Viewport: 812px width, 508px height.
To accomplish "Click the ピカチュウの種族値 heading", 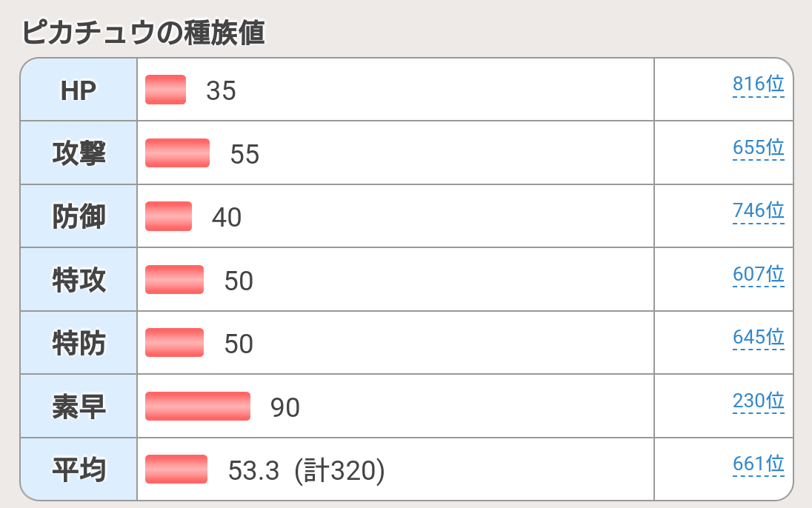I will pyautogui.click(x=143, y=33).
